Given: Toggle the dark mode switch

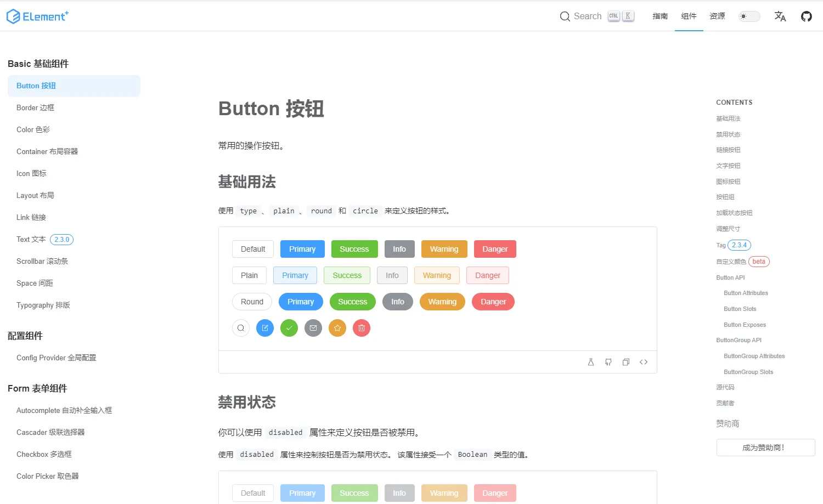Looking at the screenshot, I should (749, 16).
